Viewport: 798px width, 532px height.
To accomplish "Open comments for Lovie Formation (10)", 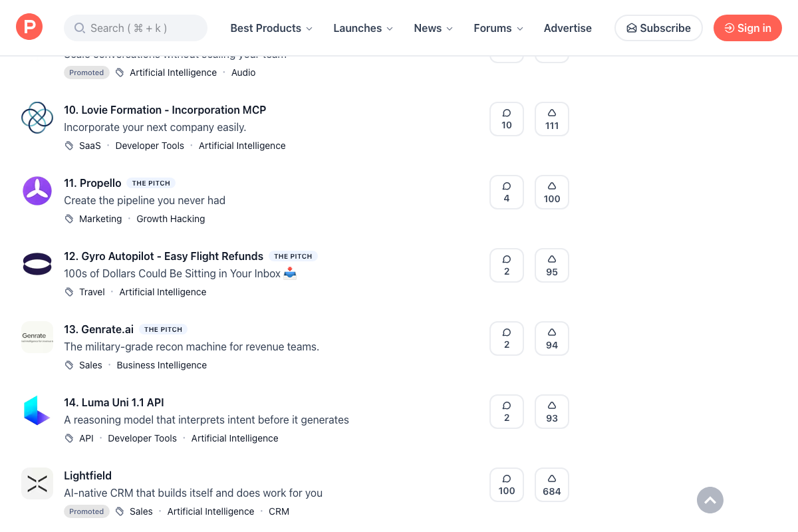I will pyautogui.click(x=507, y=119).
